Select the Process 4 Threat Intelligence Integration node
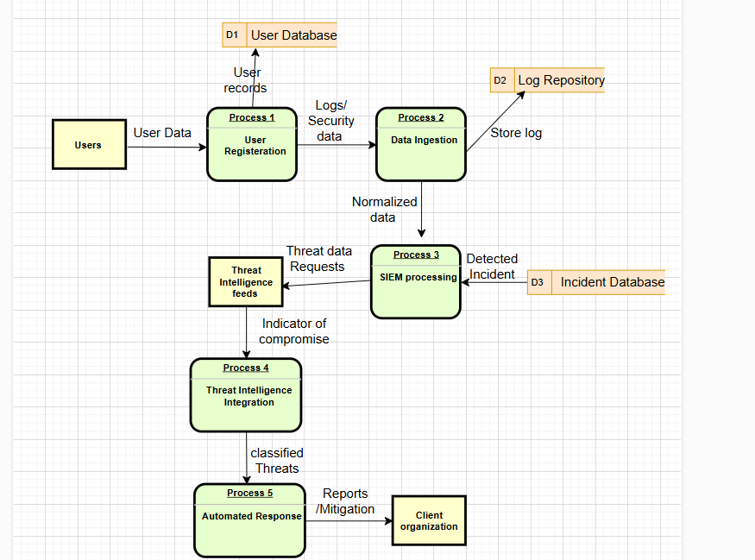 246,395
